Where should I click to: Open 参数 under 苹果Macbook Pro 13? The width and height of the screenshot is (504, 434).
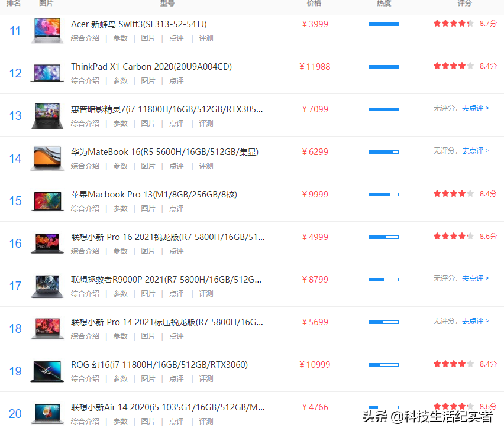pos(120,209)
